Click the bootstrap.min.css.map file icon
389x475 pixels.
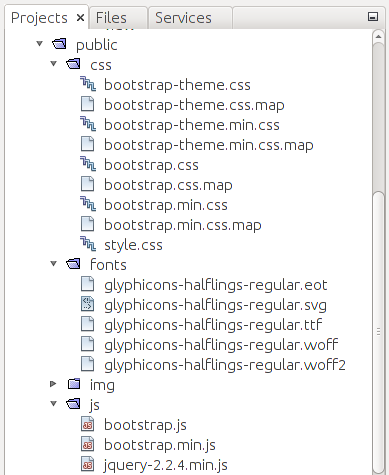88,224
